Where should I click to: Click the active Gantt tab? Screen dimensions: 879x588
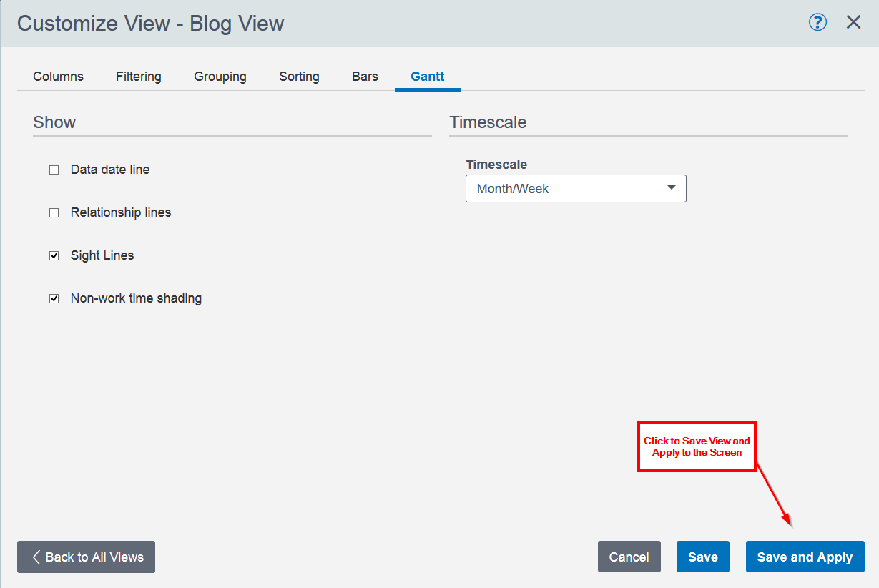point(427,77)
